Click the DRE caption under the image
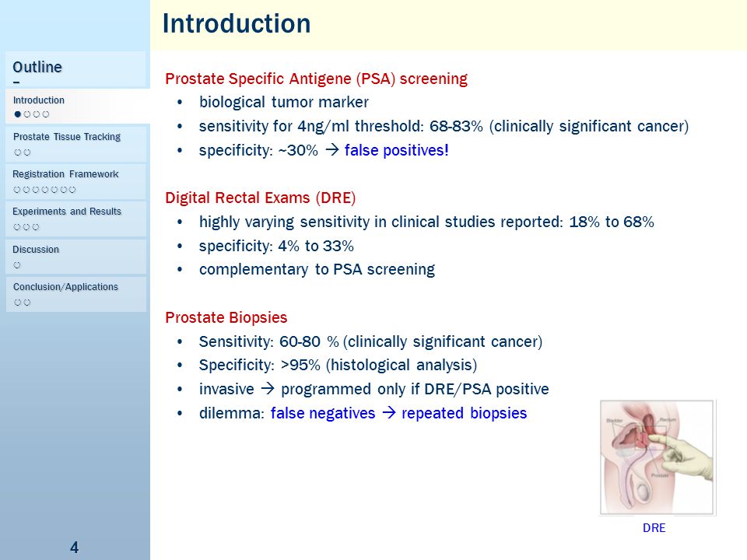 tap(654, 527)
